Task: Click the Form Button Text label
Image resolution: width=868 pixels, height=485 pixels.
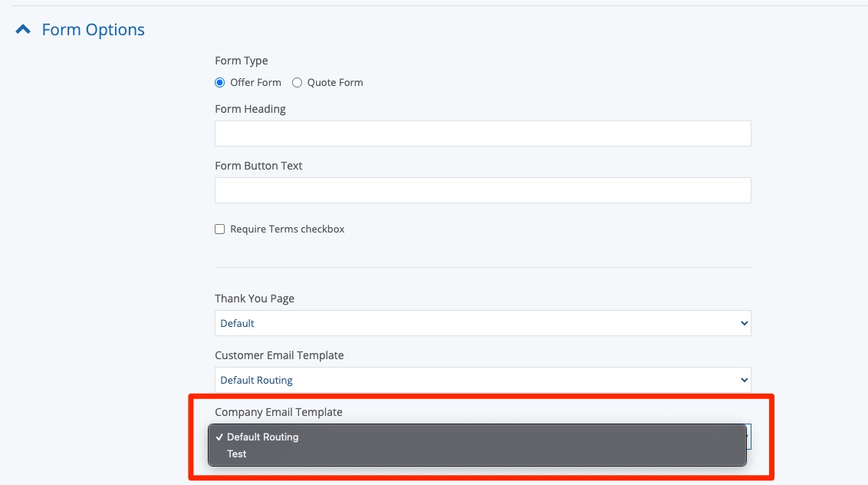Action: pyautogui.click(x=258, y=166)
